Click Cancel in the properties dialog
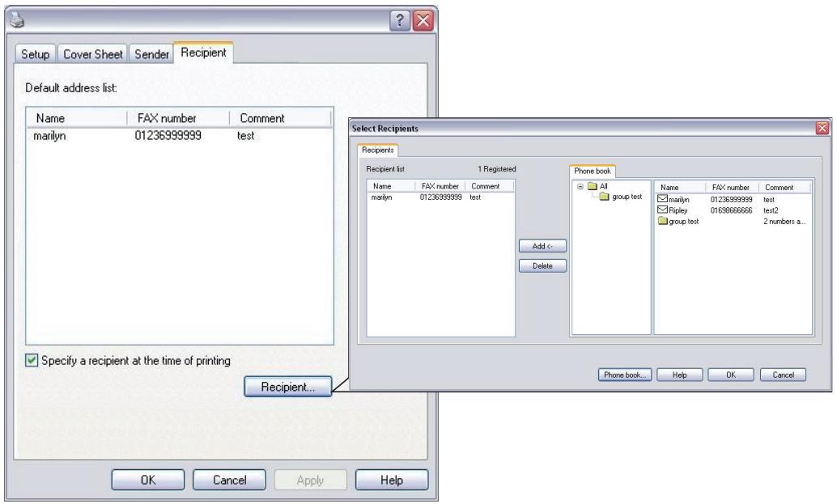837x504 pixels. tap(230, 480)
